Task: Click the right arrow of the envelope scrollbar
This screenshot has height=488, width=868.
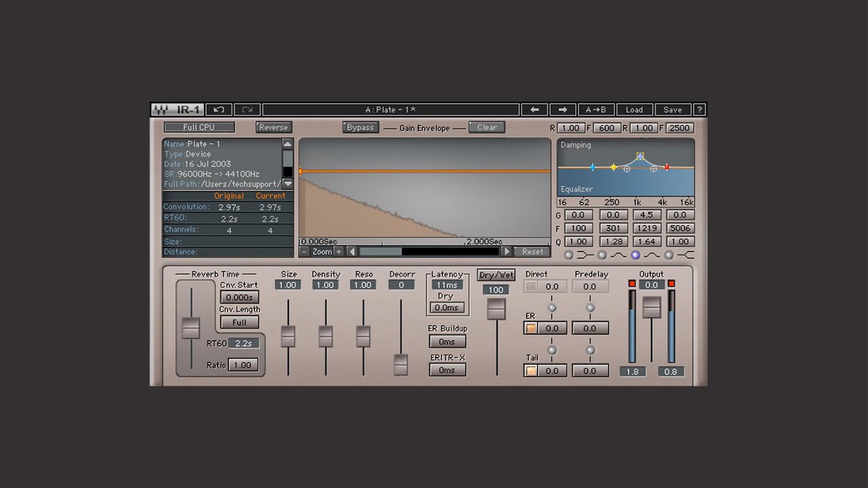Action: pos(506,251)
